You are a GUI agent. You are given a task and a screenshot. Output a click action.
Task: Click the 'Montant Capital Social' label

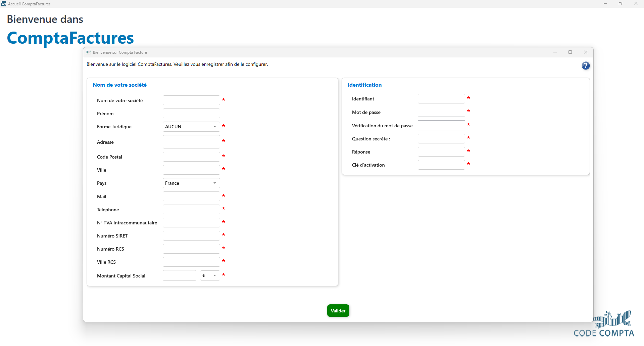[121, 276]
